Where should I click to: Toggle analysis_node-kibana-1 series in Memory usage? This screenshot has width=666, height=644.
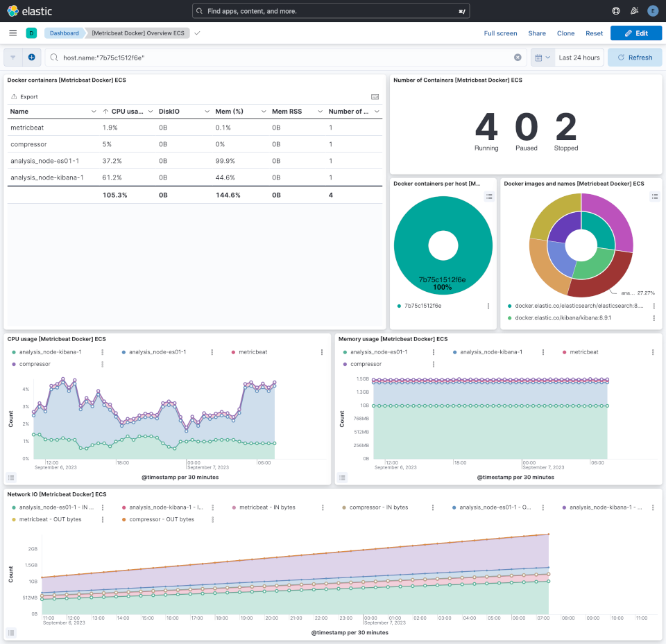point(491,352)
